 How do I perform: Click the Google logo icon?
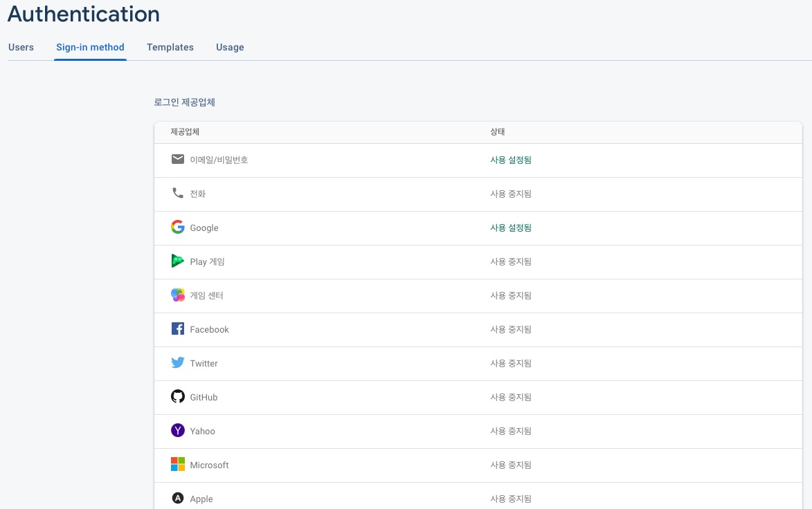[178, 228]
